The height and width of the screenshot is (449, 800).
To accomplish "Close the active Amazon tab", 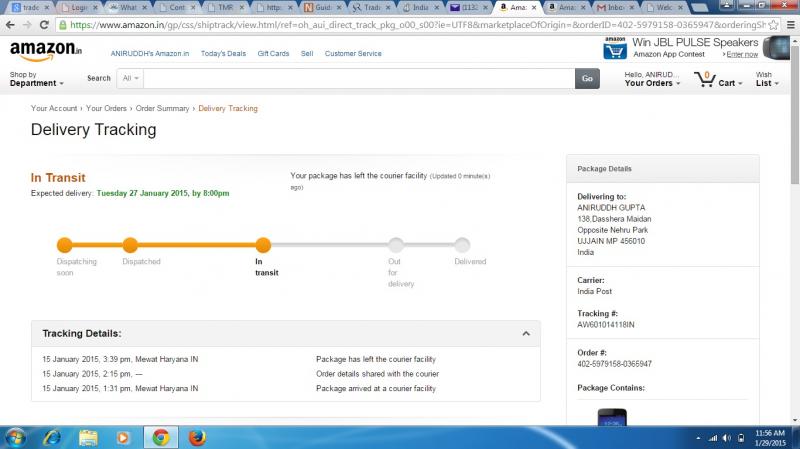I will pyautogui.click(x=534, y=8).
